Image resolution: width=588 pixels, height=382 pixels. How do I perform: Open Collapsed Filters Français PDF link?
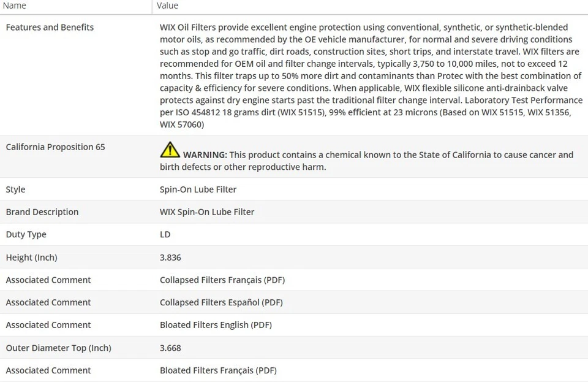pos(222,280)
